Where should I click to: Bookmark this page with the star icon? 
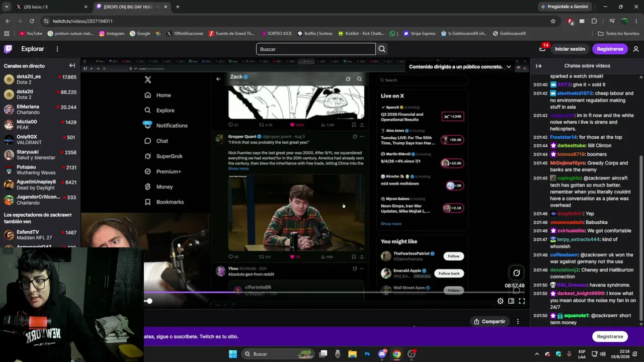pyautogui.click(x=553, y=21)
